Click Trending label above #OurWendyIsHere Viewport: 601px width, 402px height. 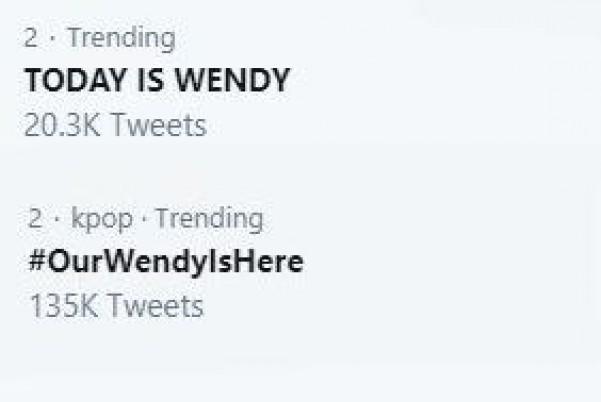pyautogui.click(x=208, y=218)
